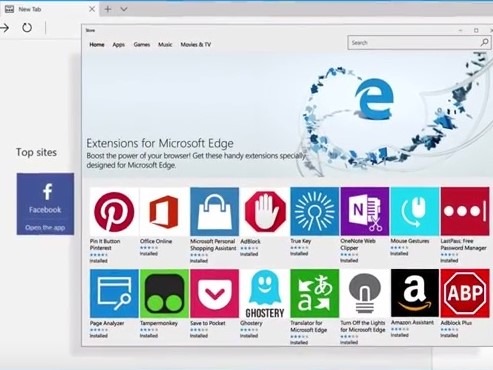Viewport: 493px width, 370px height.
Task: Go to the Games tab
Action: coord(142,44)
